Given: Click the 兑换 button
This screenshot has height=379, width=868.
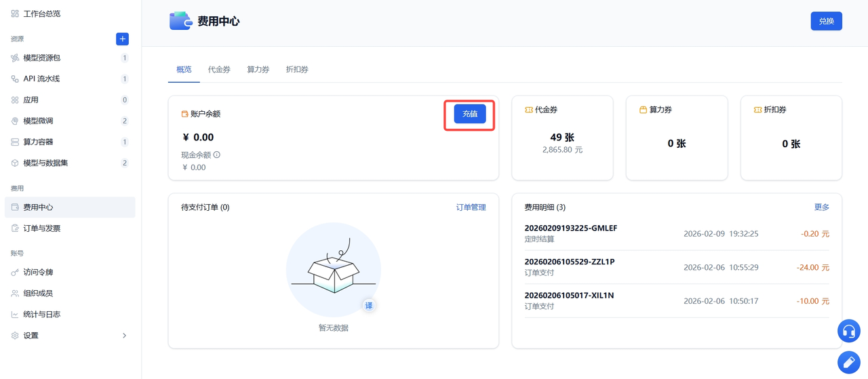Looking at the screenshot, I should pyautogui.click(x=826, y=21).
